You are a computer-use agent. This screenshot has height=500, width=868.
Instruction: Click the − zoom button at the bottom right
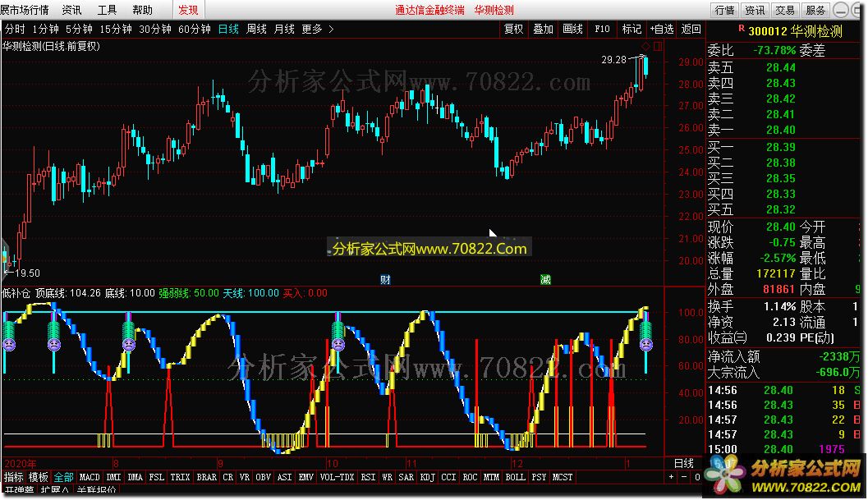click(684, 477)
